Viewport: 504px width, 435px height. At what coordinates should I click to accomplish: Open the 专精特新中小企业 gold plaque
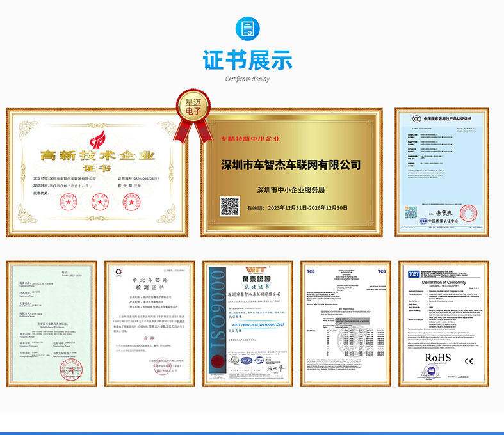tap(290, 172)
